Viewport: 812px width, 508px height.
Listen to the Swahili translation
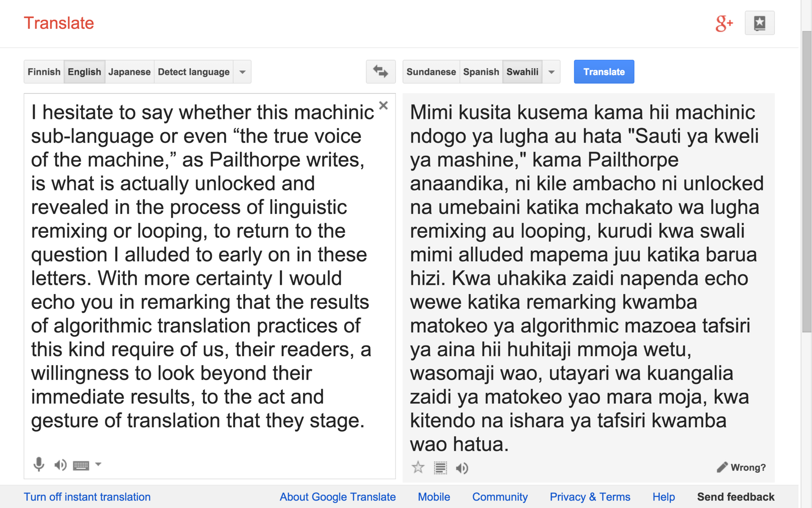pos(462,468)
